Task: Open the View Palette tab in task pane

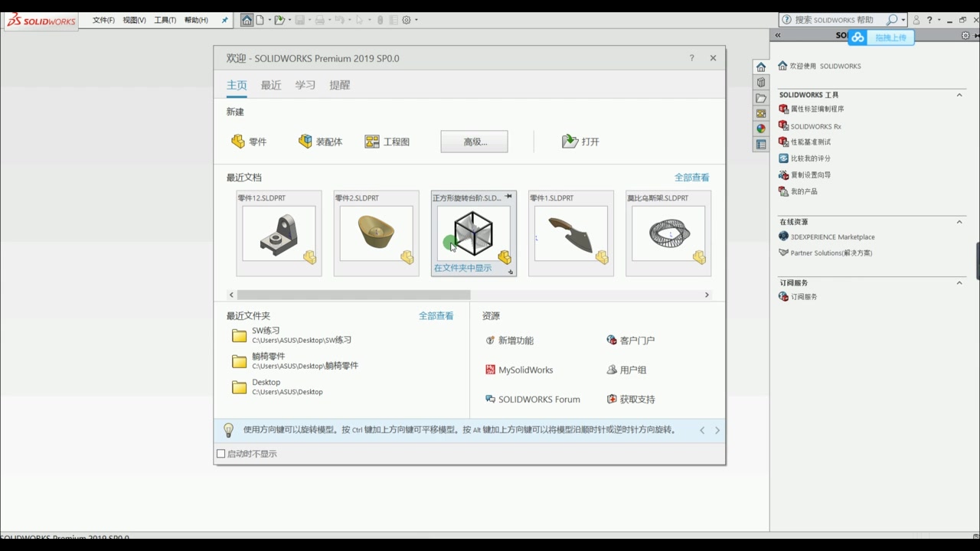Action: tap(760, 113)
